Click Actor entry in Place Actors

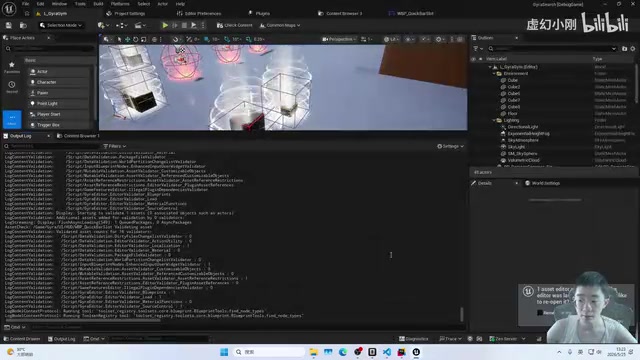(58, 71)
